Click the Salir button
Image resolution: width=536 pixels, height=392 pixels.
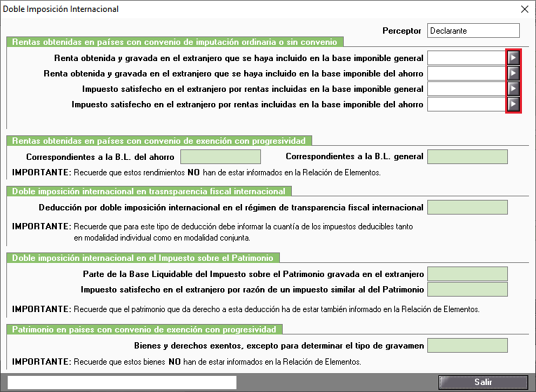[x=483, y=382]
